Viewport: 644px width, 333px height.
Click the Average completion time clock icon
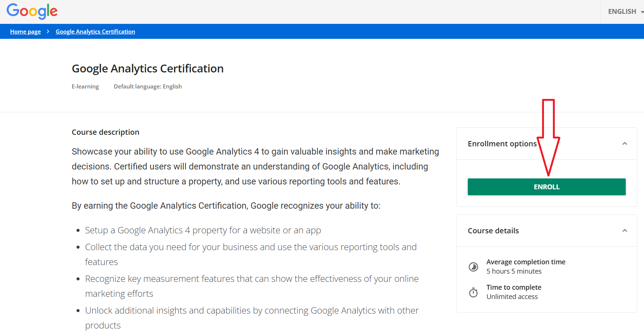coord(473,267)
